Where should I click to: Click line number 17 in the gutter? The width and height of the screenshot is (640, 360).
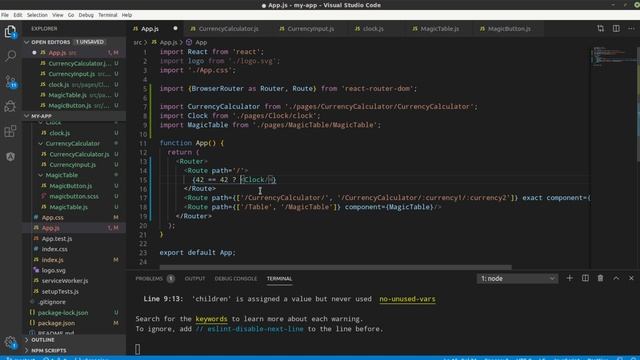[x=143, y=198]
